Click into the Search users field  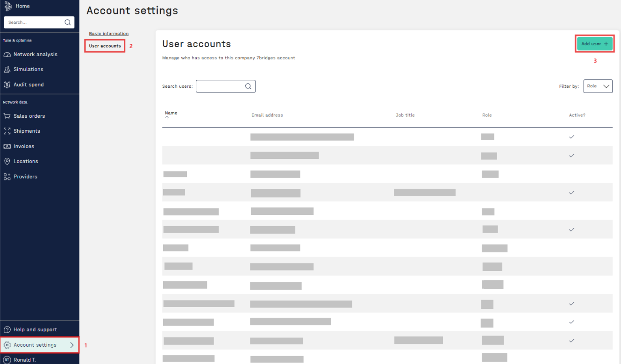[x=226, y=86]
